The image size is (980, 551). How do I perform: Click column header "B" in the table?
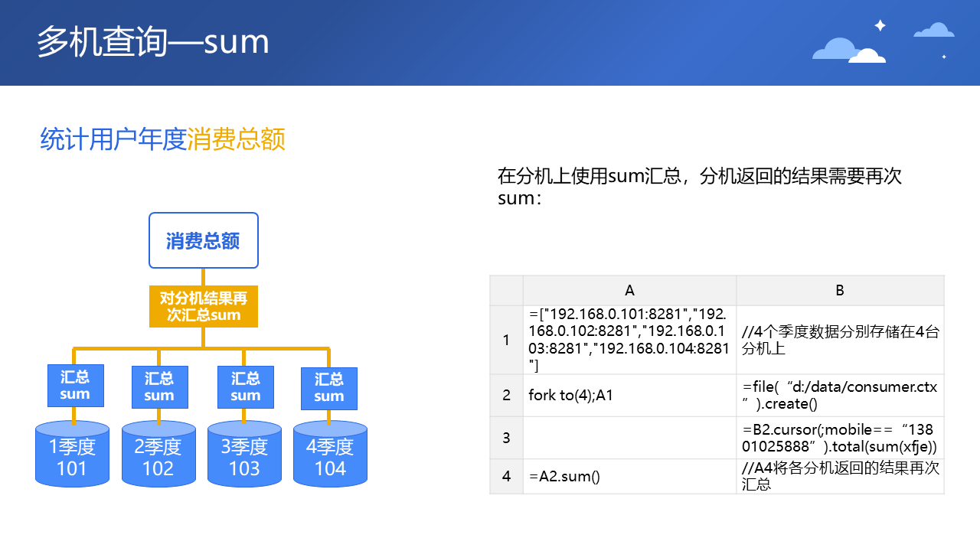pos(840,290)
